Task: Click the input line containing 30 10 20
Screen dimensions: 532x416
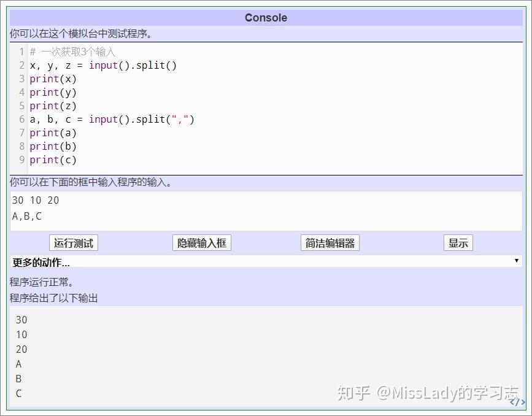Action: (36, 200)
